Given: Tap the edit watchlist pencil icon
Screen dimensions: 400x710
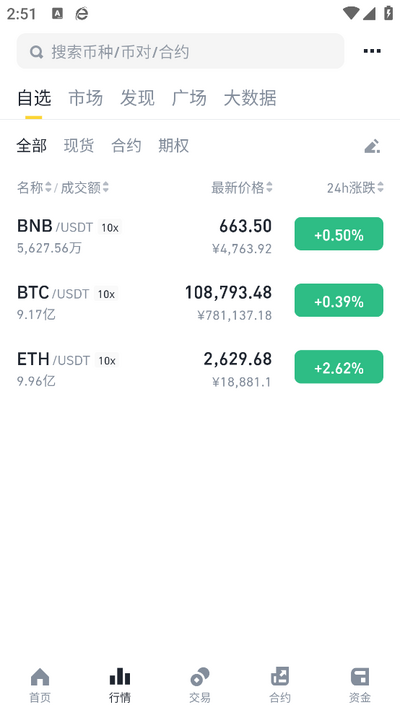Looking at the screenshot, I should (372, 146).
